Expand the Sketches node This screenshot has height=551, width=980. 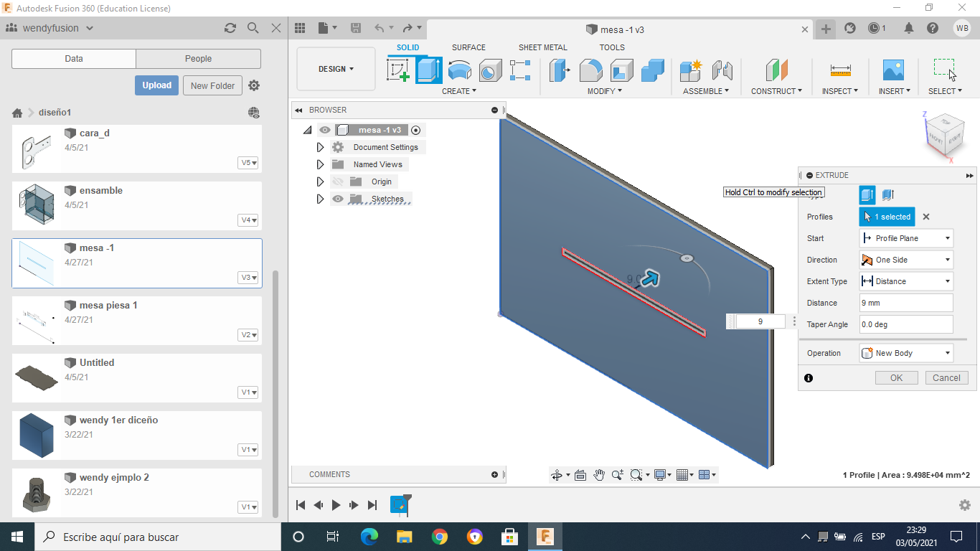[320, 199]
